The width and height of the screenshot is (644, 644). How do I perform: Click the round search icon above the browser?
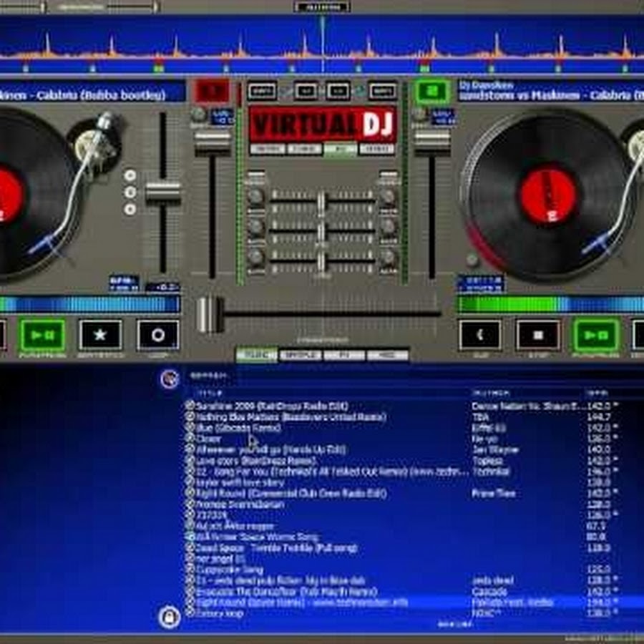pos(170,379)
